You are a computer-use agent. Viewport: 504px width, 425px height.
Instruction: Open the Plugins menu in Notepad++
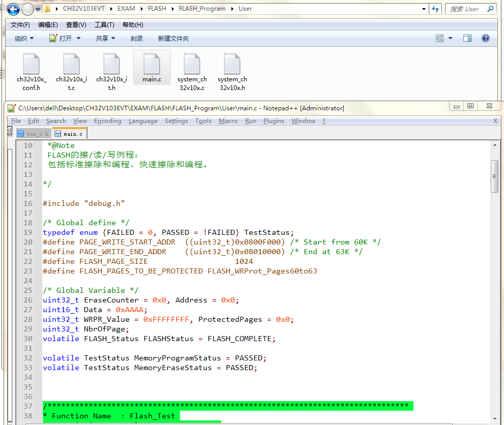(x=274, y=121)
